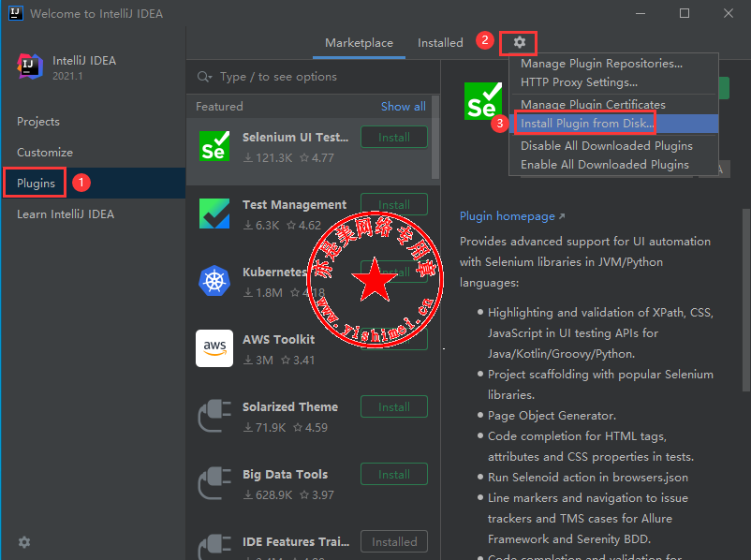Click the IntelliJ icon in title bar
This screenshot has height=560, width=751.
[15, 13]
